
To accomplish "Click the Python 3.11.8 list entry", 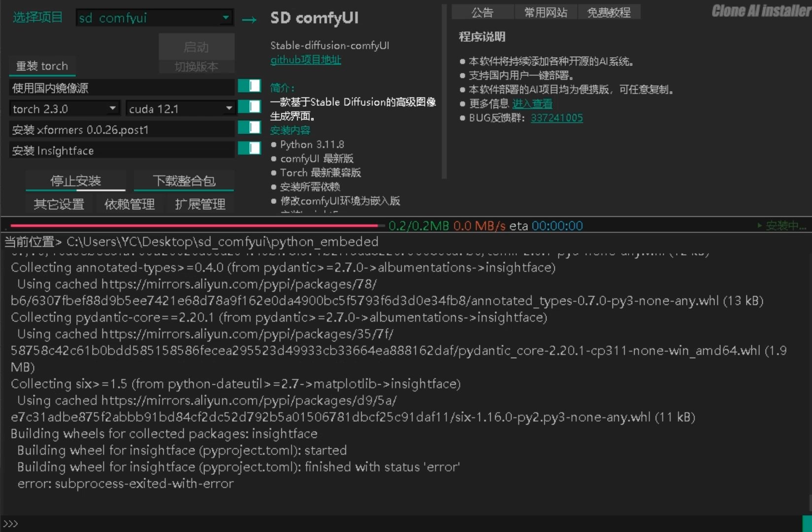I will pyautogui.click(x=312, y=144).
